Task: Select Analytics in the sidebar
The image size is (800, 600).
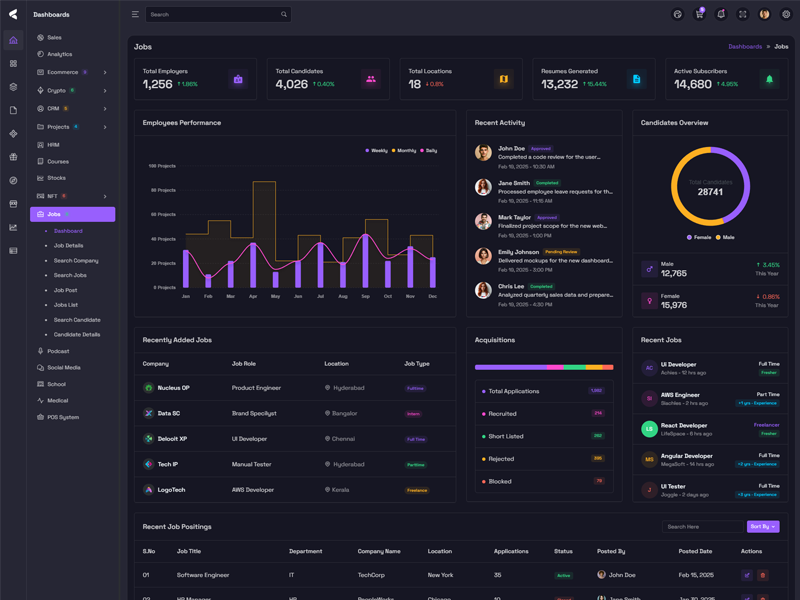Action: [x=59, y=54]
